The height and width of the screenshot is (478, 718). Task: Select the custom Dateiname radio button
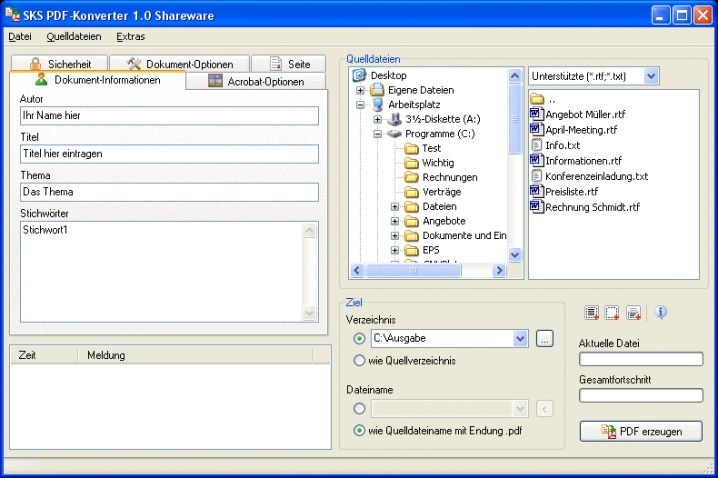click(359, 408)
